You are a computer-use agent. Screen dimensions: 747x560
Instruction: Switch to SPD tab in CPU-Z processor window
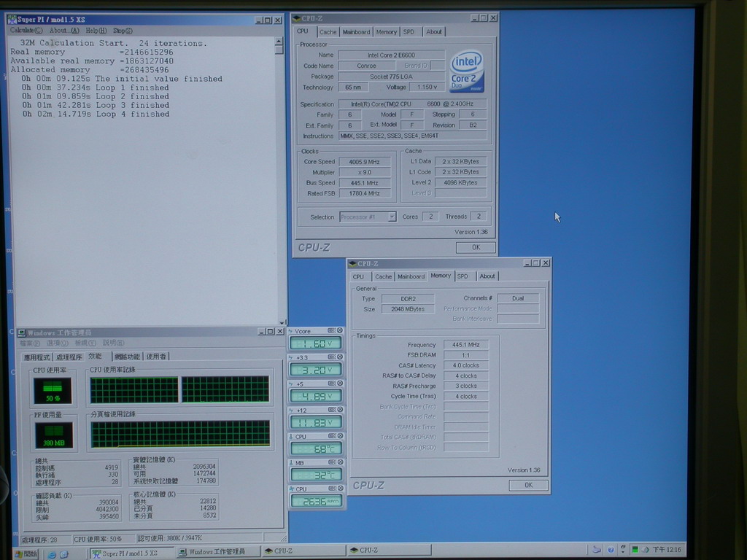tap(409, 31)
